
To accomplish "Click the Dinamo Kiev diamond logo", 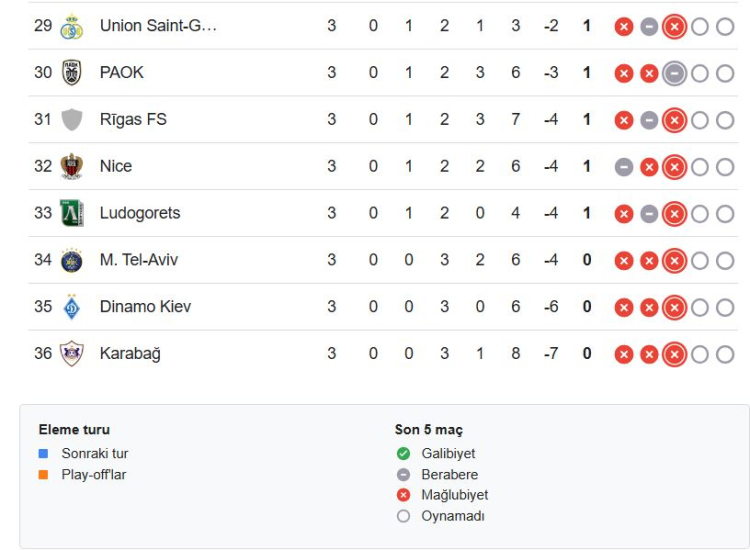I will (72, 307).
